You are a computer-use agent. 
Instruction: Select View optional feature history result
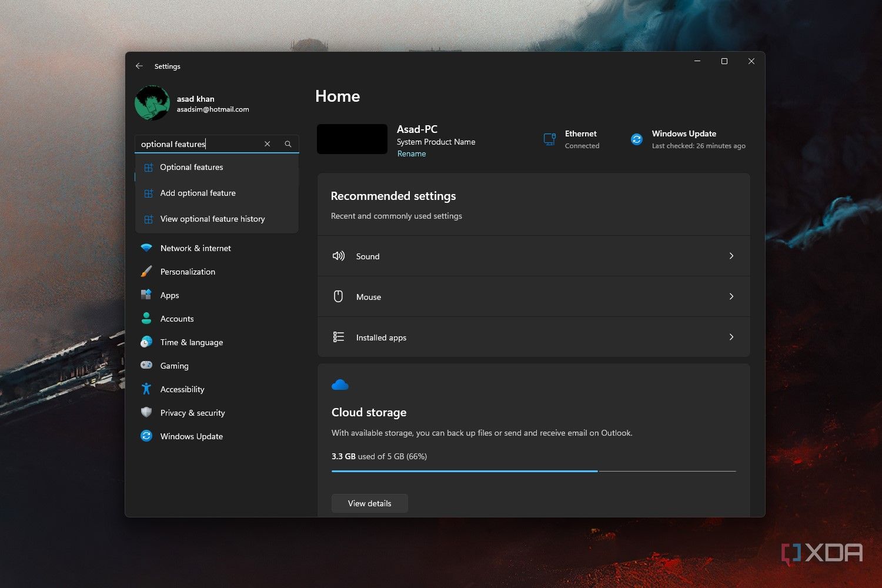(217, 219)
